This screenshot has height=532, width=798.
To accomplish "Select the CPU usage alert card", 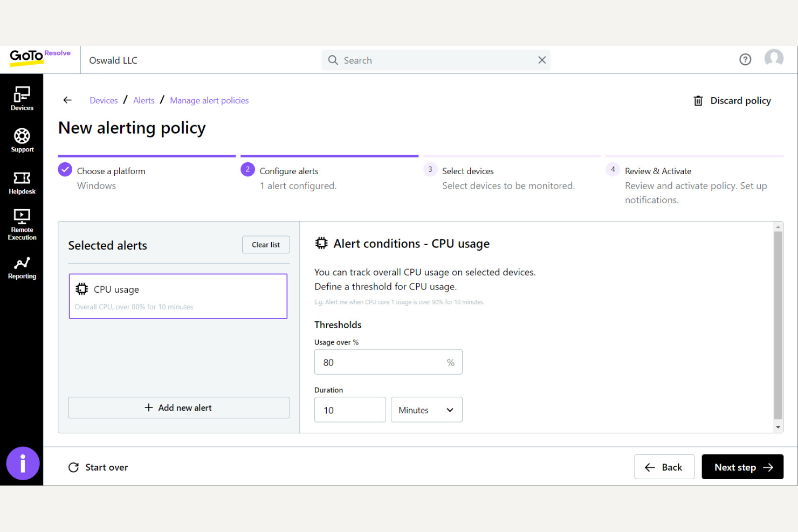I will tap(178, 296).
